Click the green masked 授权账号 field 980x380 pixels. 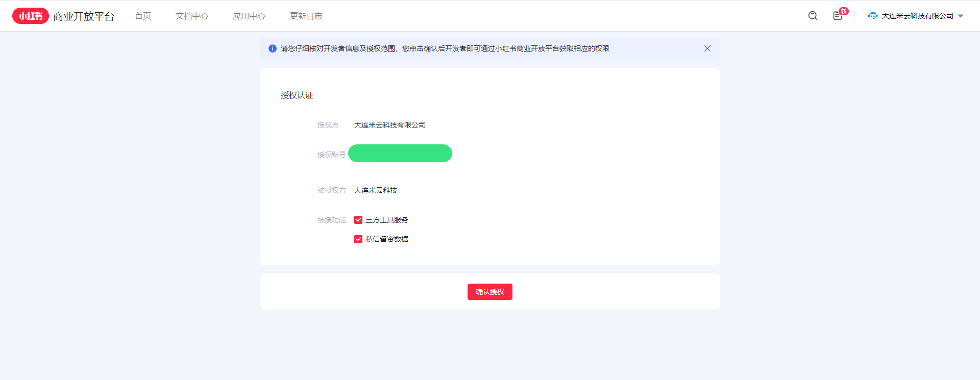click(400, 154)
